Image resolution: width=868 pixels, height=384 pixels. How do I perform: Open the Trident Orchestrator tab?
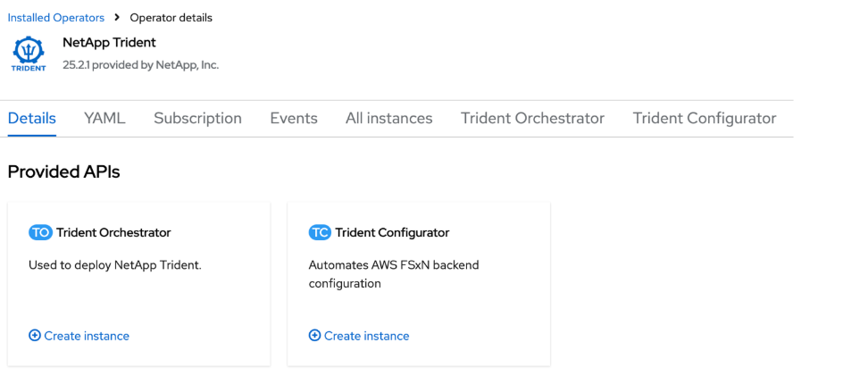click(532, 119)
